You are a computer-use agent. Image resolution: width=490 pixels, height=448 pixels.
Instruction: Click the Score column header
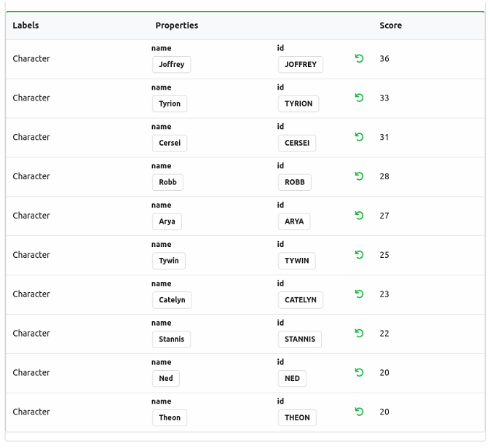pos(391,25)
